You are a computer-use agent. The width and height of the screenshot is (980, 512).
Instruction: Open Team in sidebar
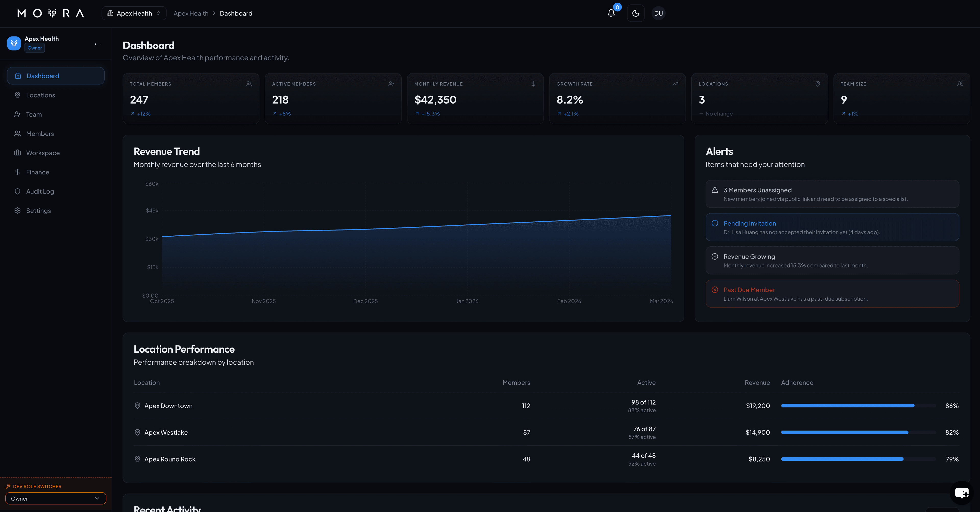point(56,114)
